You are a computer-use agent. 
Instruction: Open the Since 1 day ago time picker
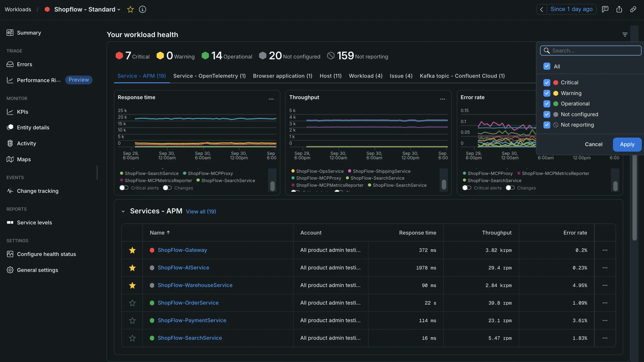[571, 9]
